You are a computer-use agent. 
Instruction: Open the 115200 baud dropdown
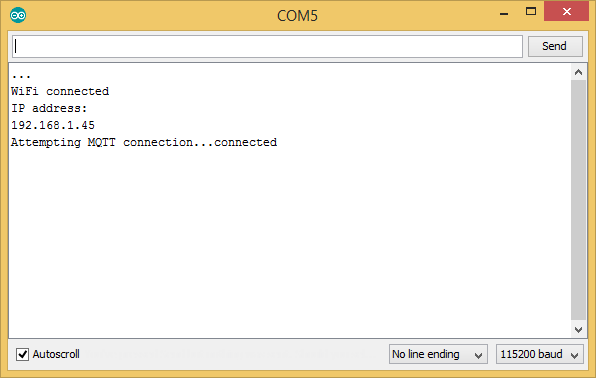pos(540,354)
